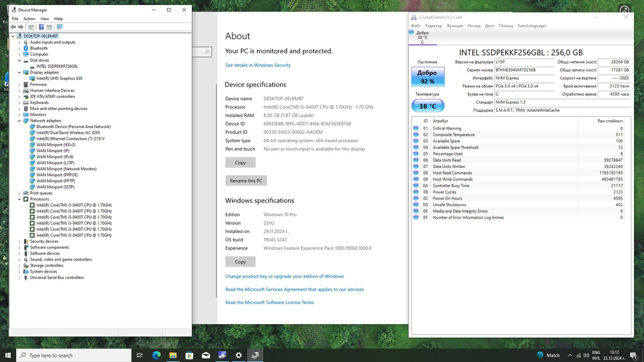
Task: Expand the Sound, video and game controllers node
Action: pyautogui.click(x=20, y=259)
